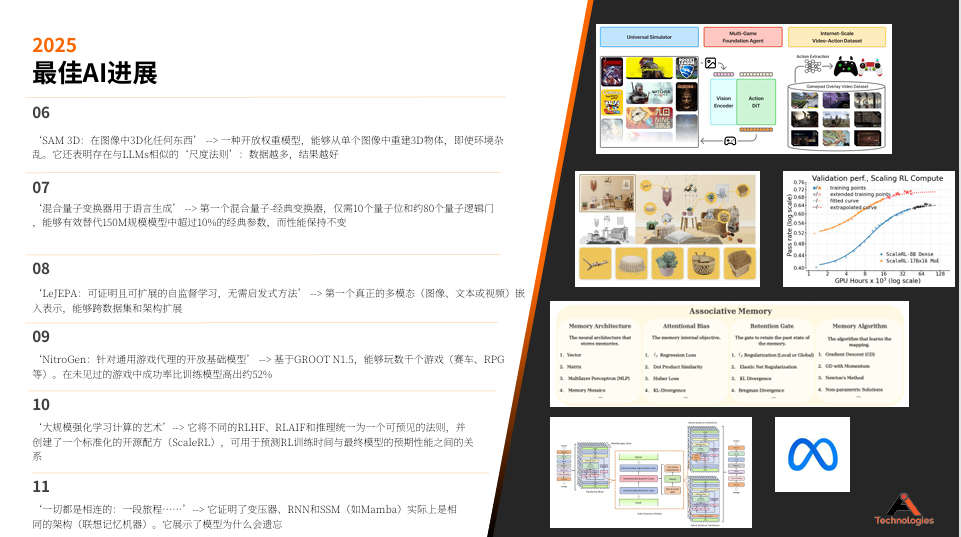Click section number 10

[x=41, y=405]
